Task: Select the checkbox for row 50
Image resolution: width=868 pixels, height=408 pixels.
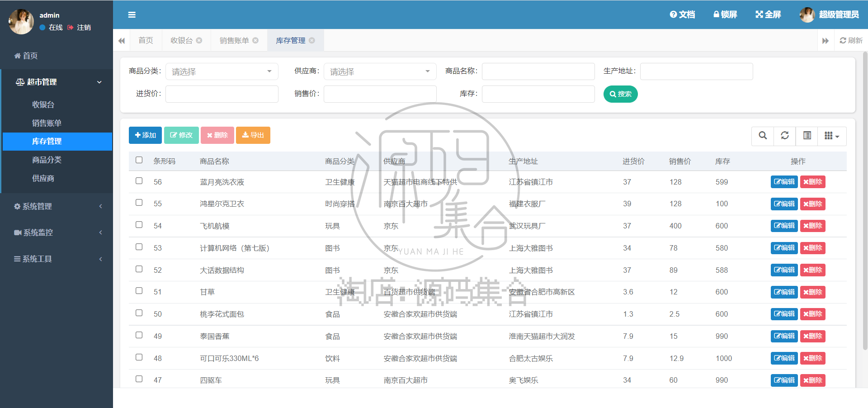Action: click(x=139, y=313)
